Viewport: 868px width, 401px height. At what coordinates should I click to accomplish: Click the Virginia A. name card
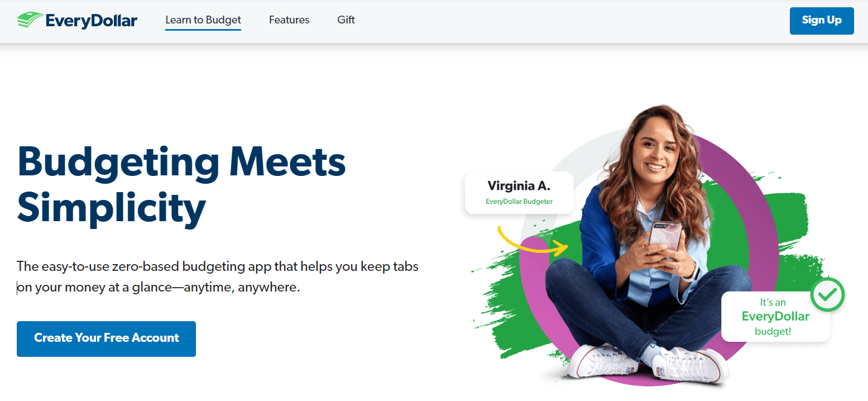tap(519, 192)
